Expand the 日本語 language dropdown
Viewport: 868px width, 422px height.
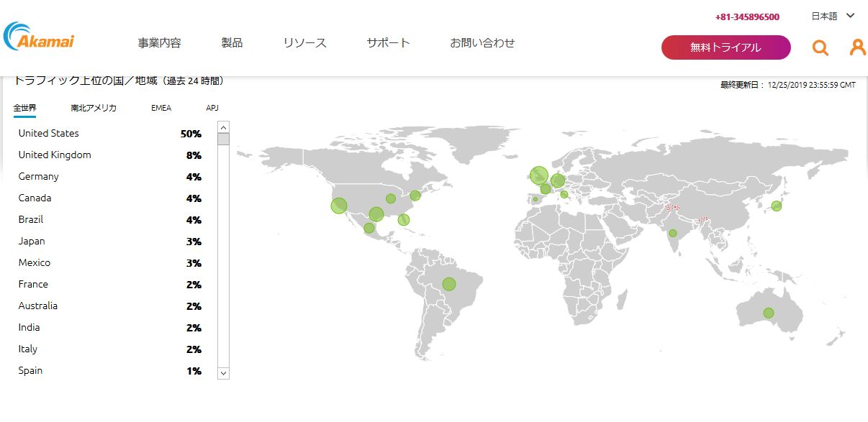pos(832,16)
